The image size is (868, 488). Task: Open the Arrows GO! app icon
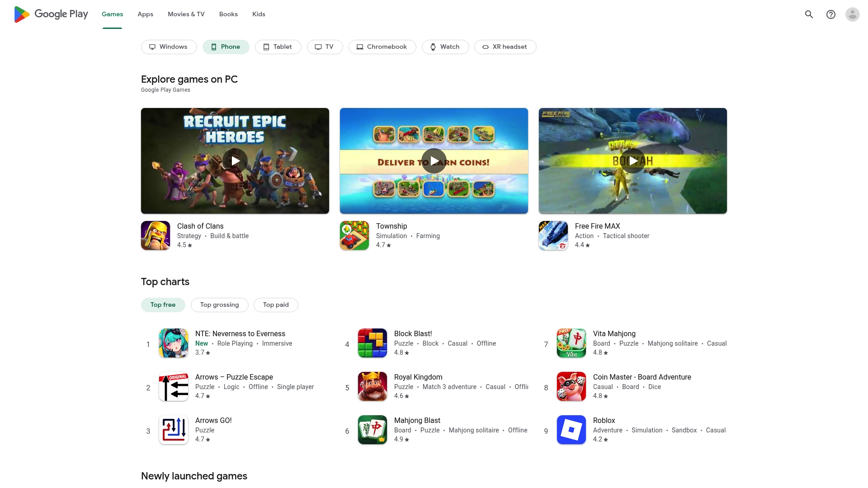pos(174,430)
